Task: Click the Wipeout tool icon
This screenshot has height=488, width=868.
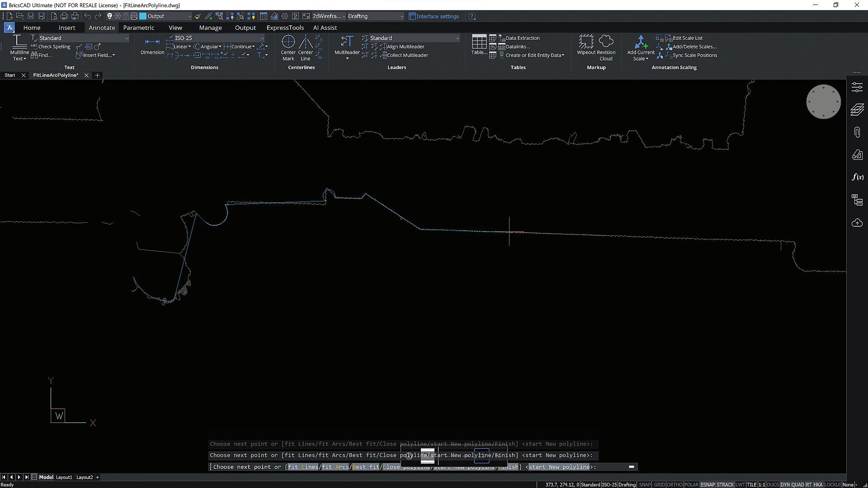Action: point(586,42)
